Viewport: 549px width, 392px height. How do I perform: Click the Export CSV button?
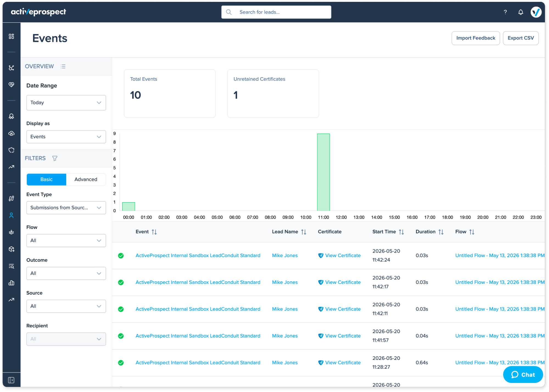520,38
